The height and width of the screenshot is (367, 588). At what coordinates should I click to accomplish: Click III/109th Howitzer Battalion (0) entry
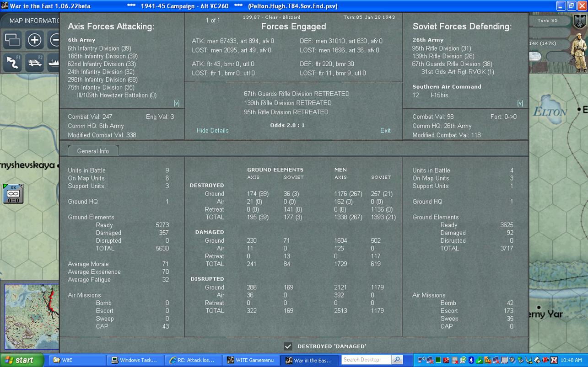pos(117,95)
